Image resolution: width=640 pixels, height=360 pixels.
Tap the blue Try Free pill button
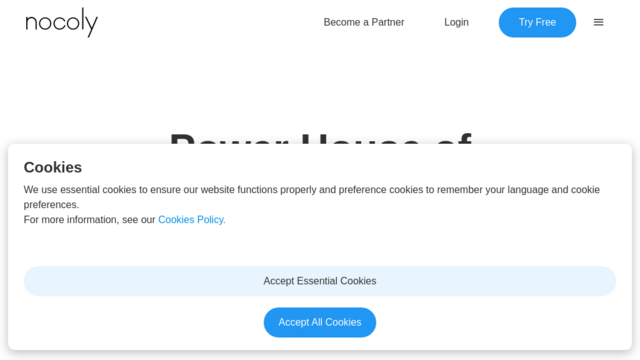pyautogui.click(x=537, y=22)
